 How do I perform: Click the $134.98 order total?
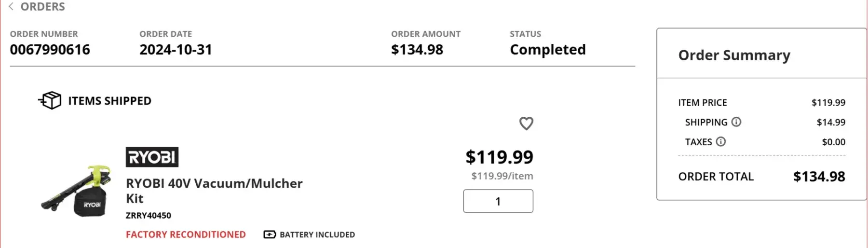819,177
